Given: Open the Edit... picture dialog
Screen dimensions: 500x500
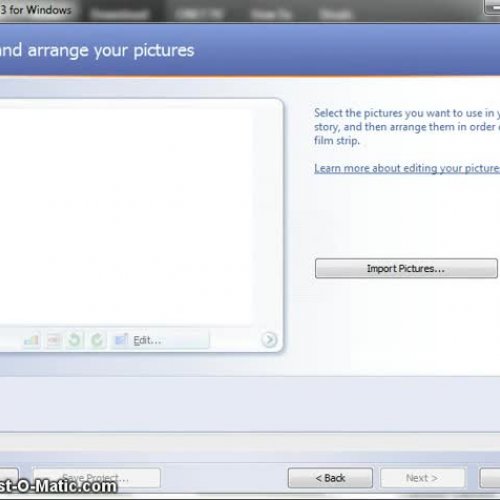Looking at the screenshot, I should (160, 340).
